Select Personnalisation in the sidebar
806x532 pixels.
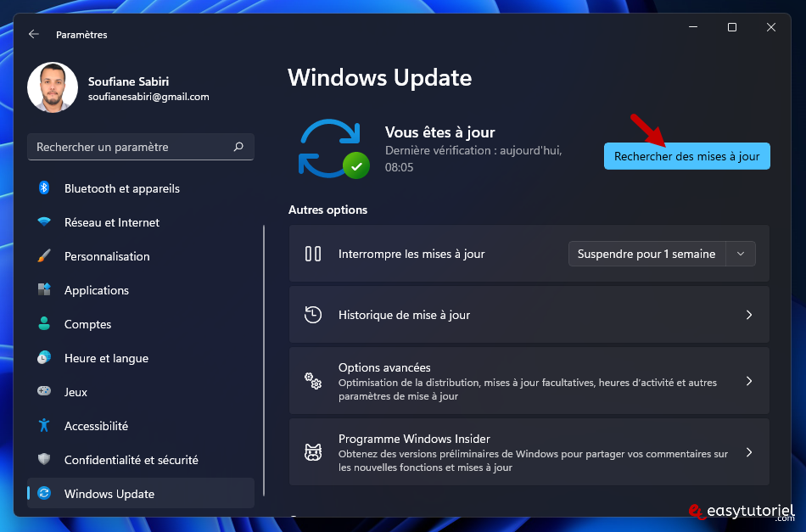click(140, 256)
